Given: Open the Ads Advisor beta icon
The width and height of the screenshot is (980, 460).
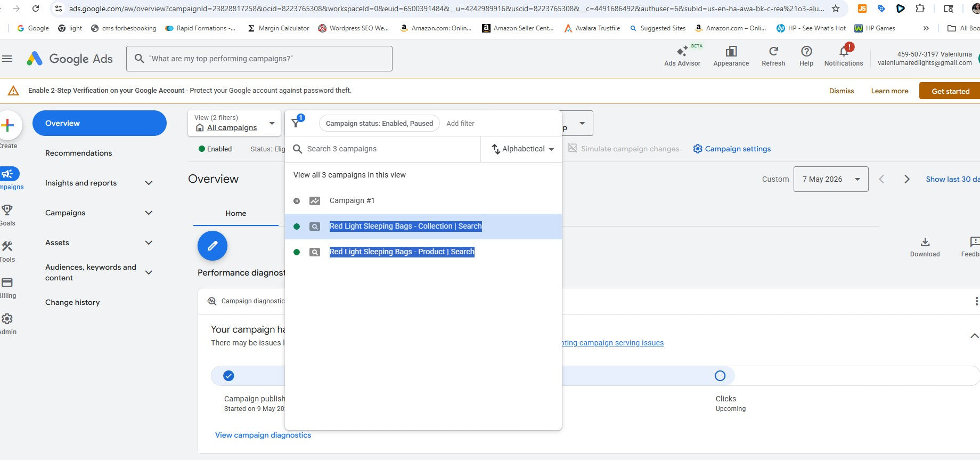Looking at the screenshot, I should 682,52.
